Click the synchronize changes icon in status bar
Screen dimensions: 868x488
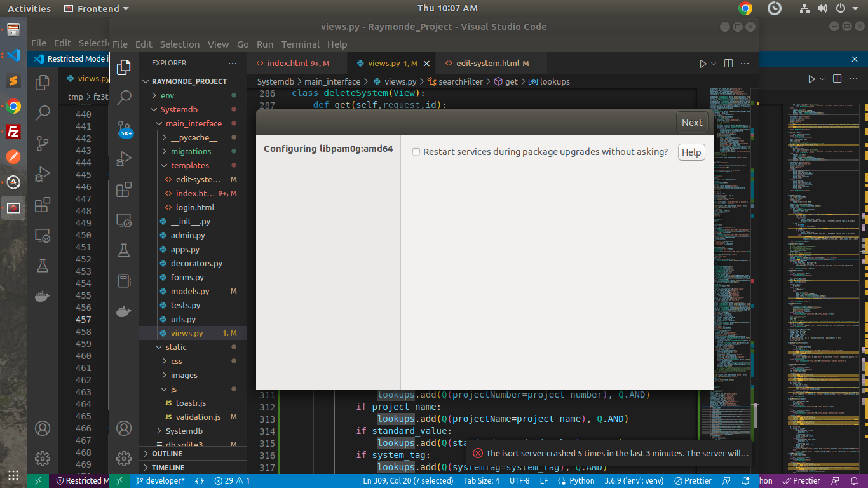[200, 481]
